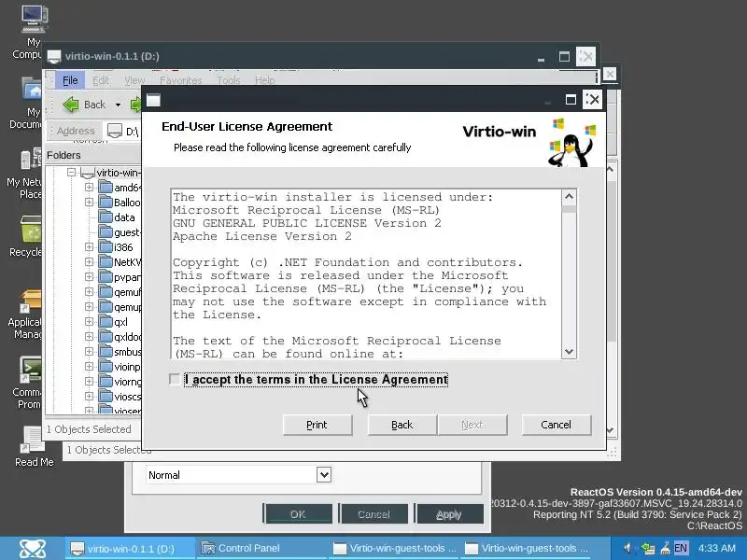This screenshot has height=560, width=747.
Task: Click the installer title bar icon
Action: click(153, 100)
